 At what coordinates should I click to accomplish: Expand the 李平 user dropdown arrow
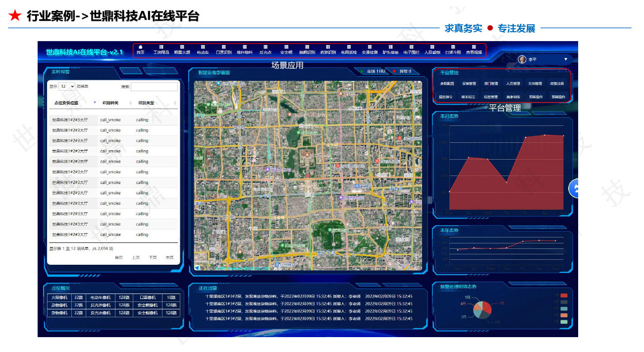(x=566, y=59)
